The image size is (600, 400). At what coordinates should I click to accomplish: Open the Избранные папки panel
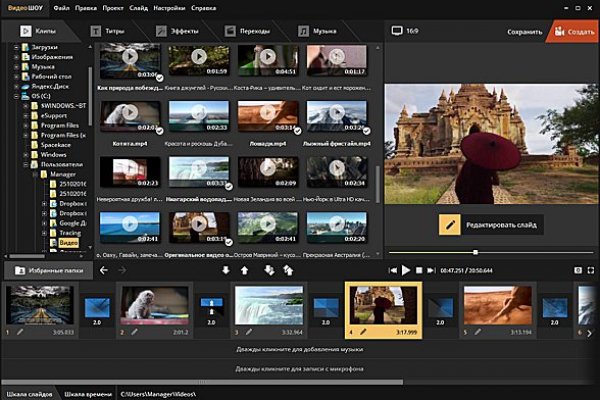point(47,271)
